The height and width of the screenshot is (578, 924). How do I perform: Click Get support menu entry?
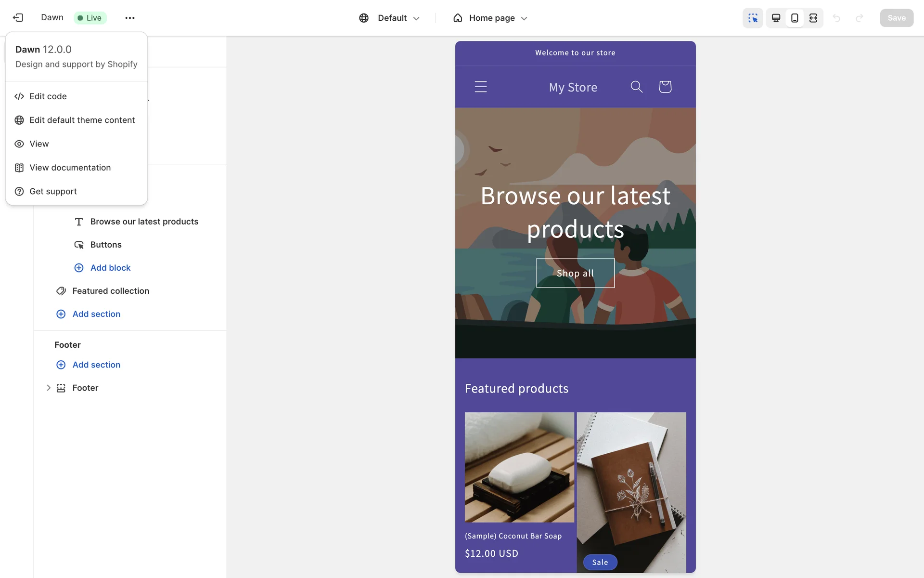53,191
